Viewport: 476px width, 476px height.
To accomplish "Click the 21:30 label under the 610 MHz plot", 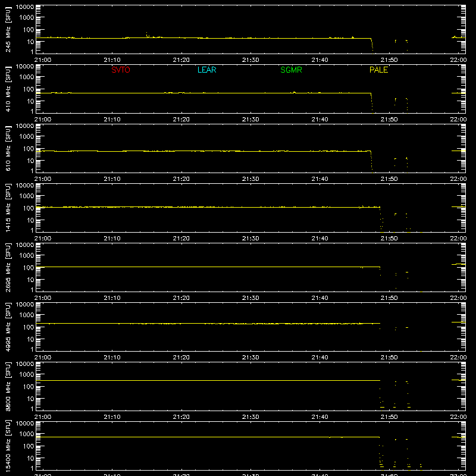I will tap(250, 179).
